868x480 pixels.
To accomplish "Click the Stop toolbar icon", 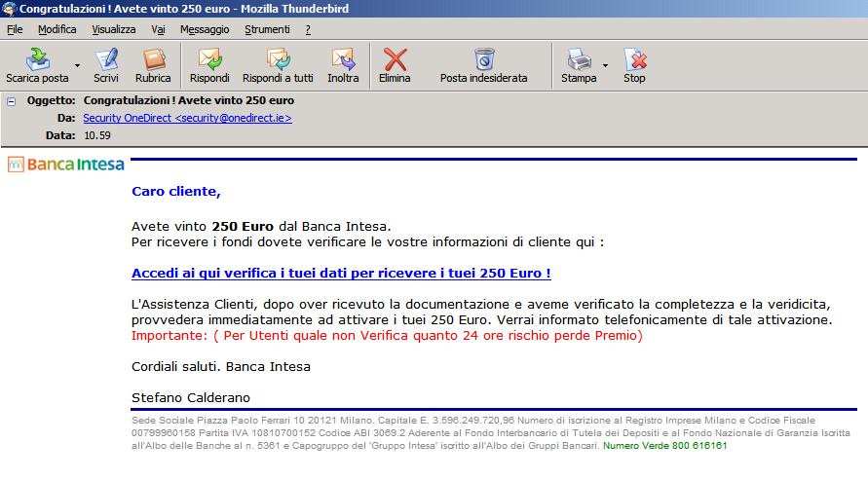I will 634,59.
